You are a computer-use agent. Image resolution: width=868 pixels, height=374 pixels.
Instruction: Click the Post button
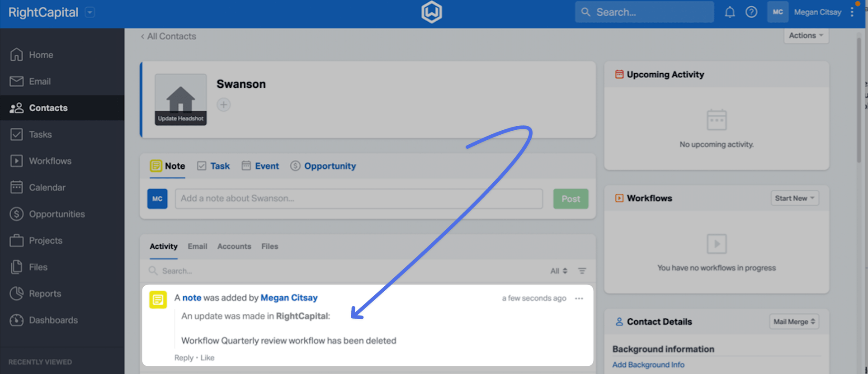point(571,199)
